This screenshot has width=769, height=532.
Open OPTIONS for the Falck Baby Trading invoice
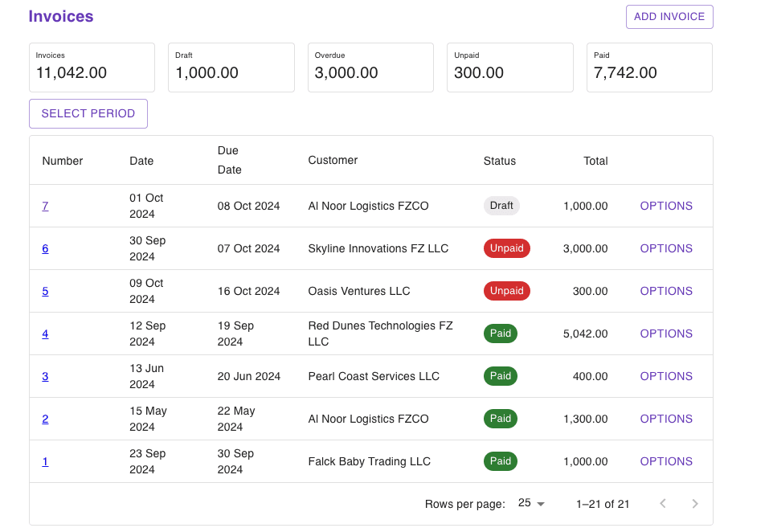point(665,461)
